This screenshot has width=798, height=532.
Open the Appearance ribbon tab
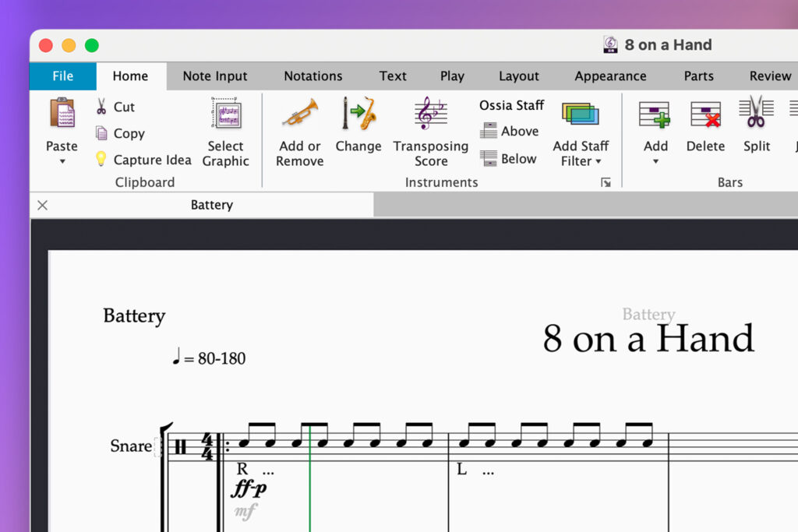coord(610,76)
